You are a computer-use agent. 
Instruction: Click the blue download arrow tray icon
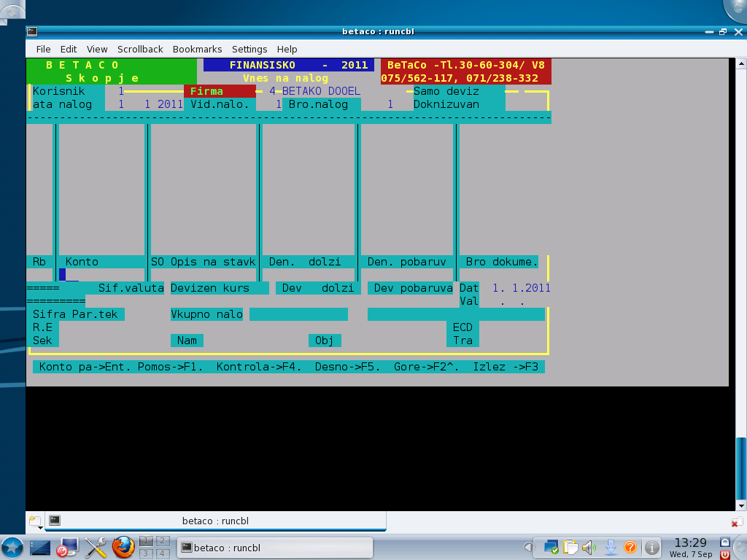pos(610,547)
